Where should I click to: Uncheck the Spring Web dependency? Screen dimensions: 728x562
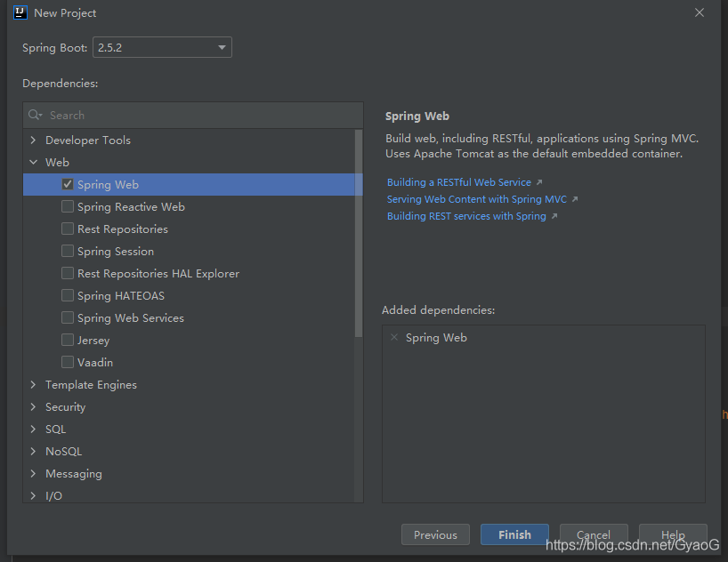click(x=67, y=184)
